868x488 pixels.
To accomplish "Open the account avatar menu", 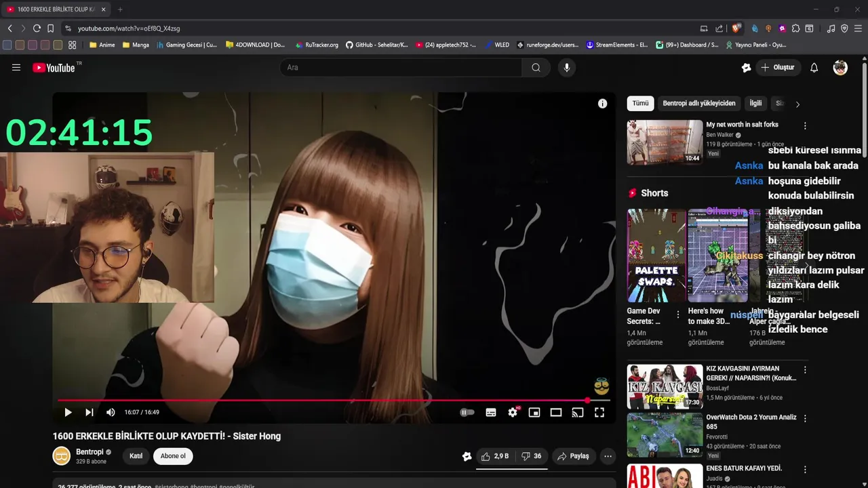I will [x=840, y=68].
